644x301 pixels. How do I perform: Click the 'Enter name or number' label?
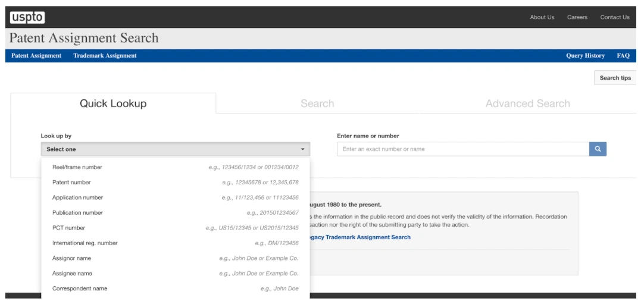coord(368,136)
